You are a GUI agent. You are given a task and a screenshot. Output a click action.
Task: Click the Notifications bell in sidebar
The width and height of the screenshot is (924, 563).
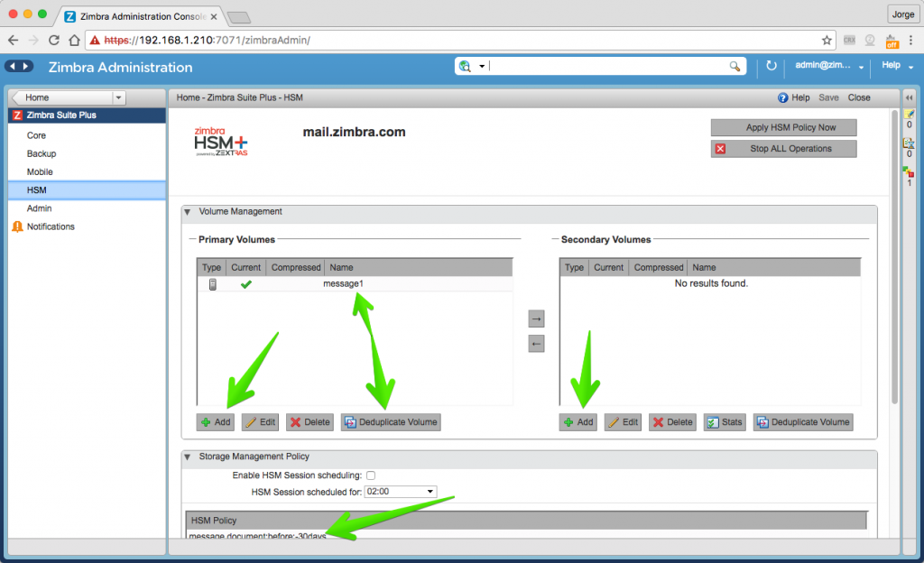(x=18, y=226)
